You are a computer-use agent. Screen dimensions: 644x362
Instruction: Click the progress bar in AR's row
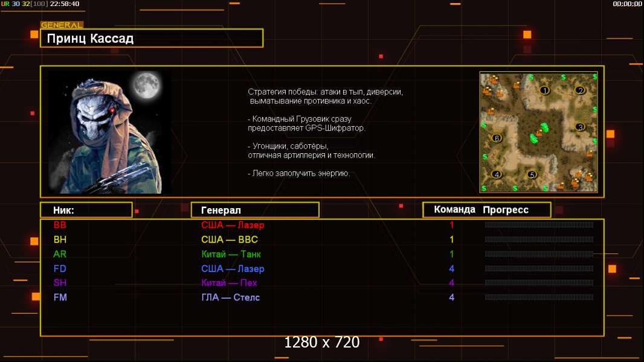pos(539,254)
